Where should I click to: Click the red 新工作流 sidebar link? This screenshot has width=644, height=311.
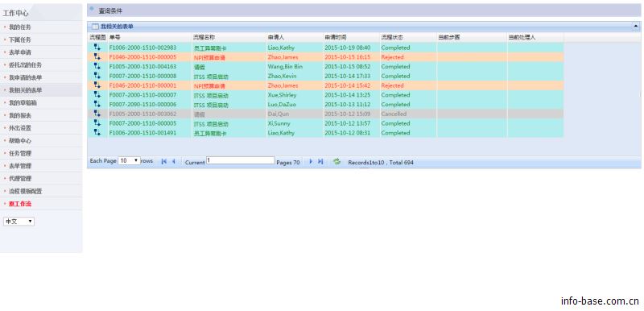pos(19,204)
